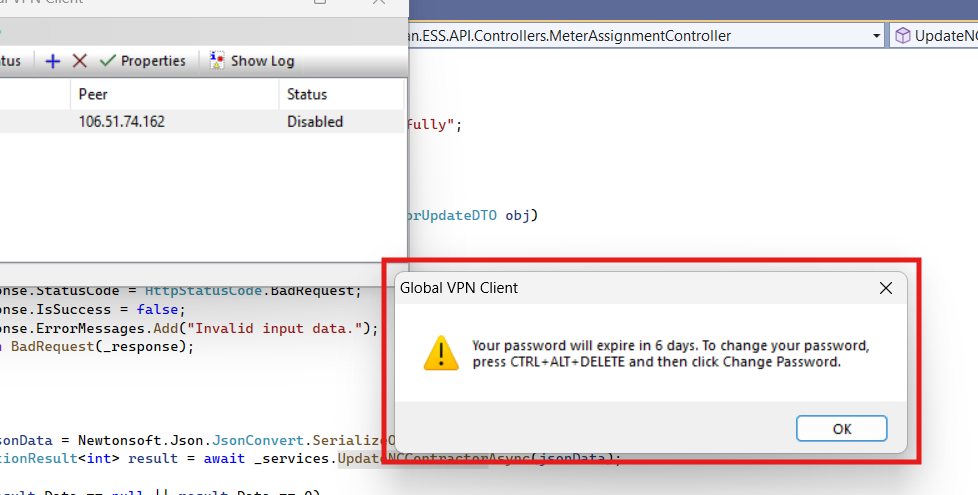Click the password expiry message text

[671, 353]
